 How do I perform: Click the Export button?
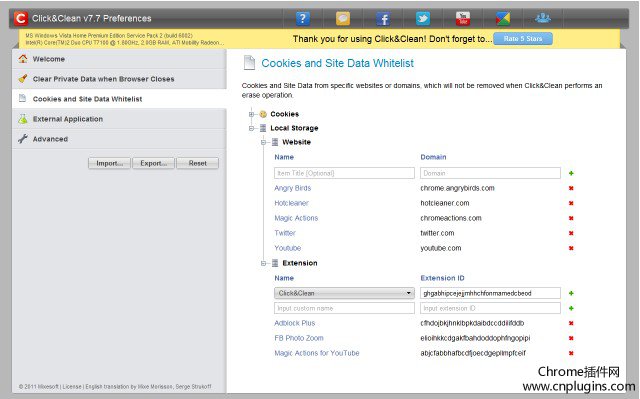(153, 163)
